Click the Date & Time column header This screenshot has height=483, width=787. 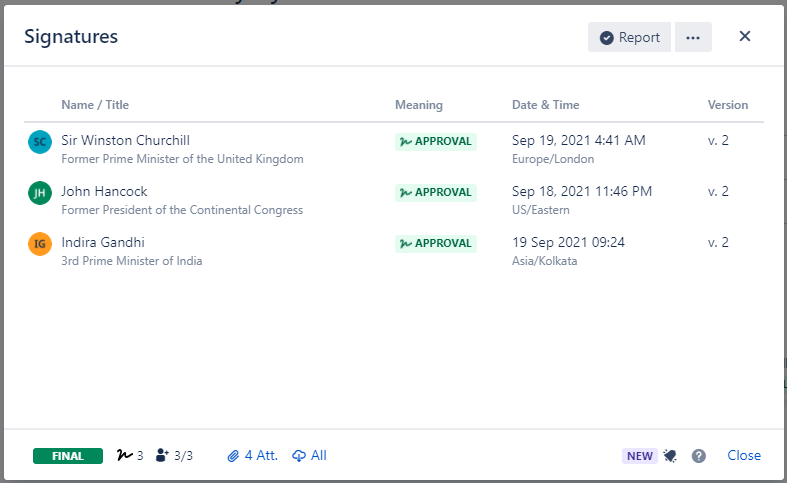[545, 105]
